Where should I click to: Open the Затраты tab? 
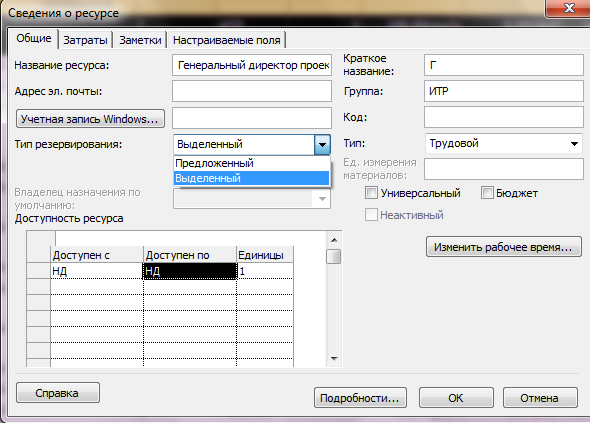[85, 40]
